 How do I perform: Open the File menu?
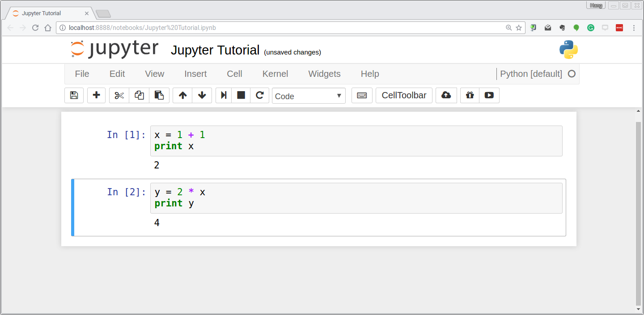pos(82,74)
